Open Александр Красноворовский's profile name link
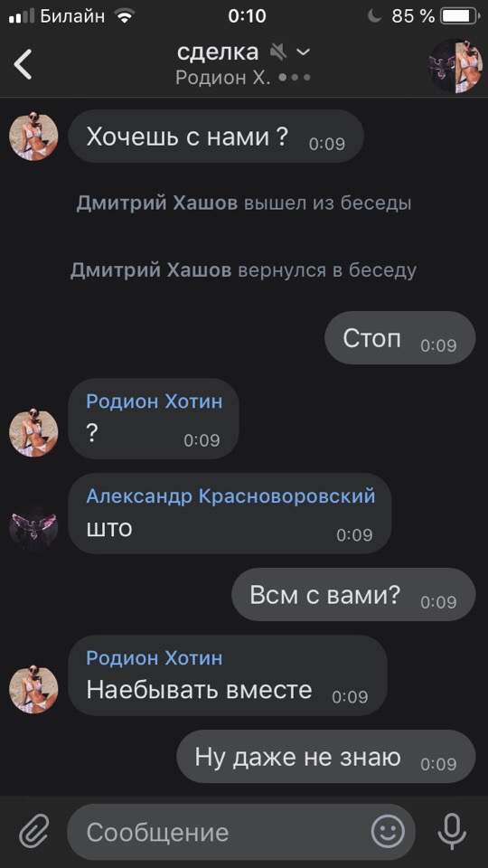Viewport: 488px width, 868px height. pos(230,496)
